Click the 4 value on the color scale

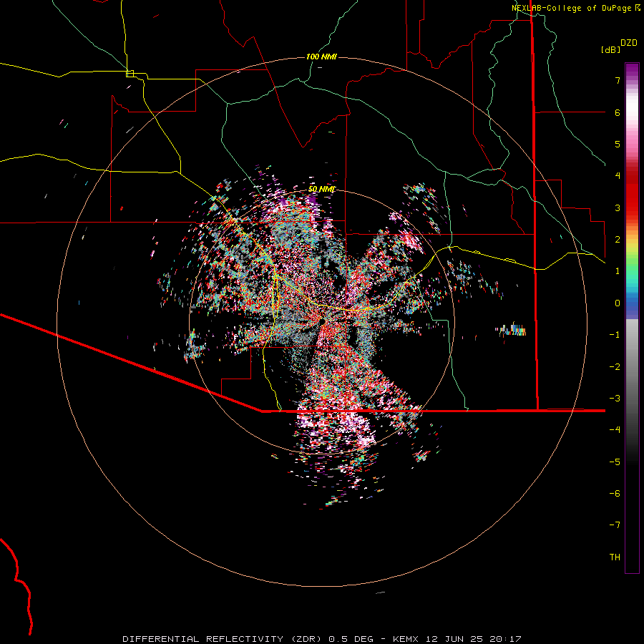[618, 175]
